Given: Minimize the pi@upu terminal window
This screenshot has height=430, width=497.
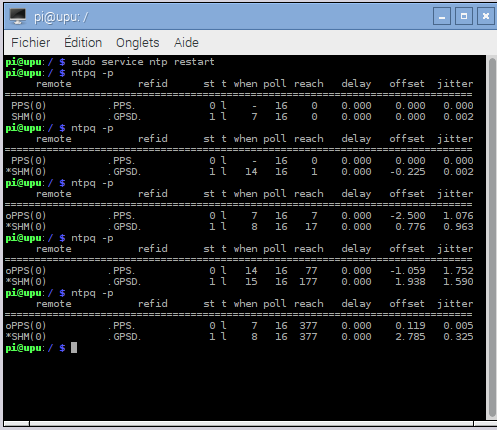Looking at the screenshot, I should tap(442, 16).
